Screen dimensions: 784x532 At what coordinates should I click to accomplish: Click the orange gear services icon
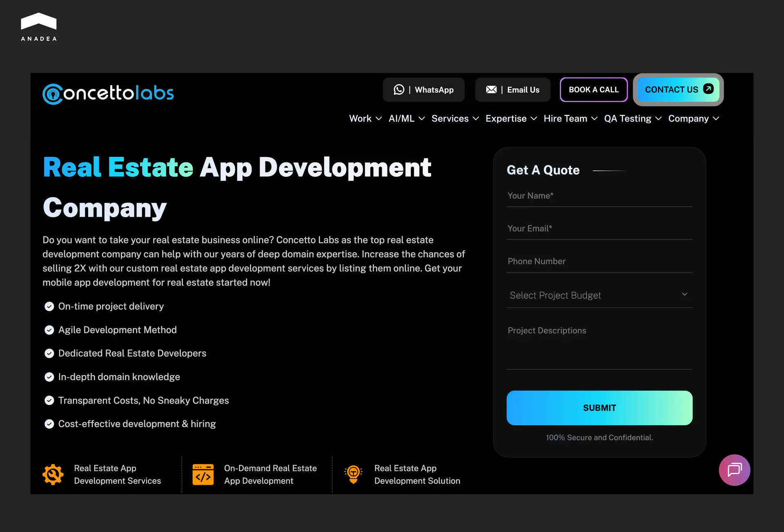(53, 474)
